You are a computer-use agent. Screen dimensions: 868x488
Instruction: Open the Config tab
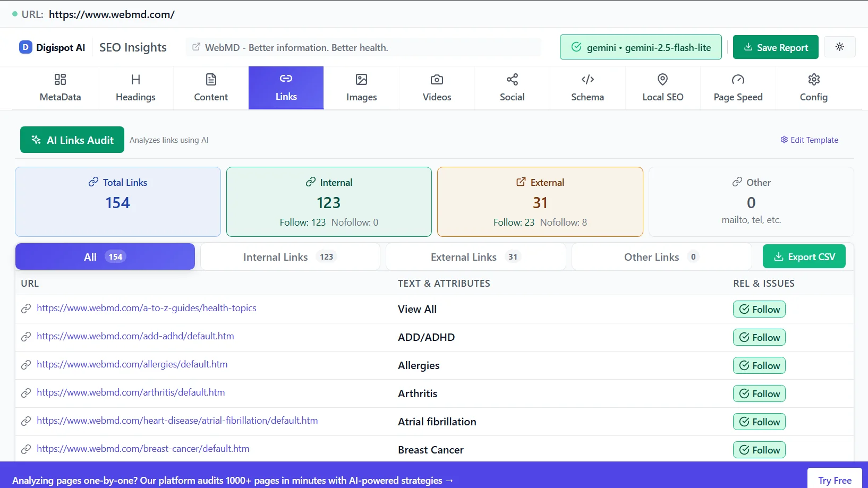813,88
